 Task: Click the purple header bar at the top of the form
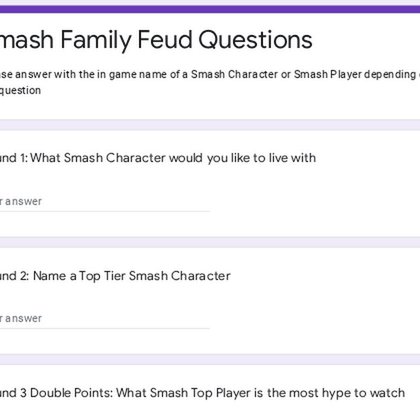(210, 9)
